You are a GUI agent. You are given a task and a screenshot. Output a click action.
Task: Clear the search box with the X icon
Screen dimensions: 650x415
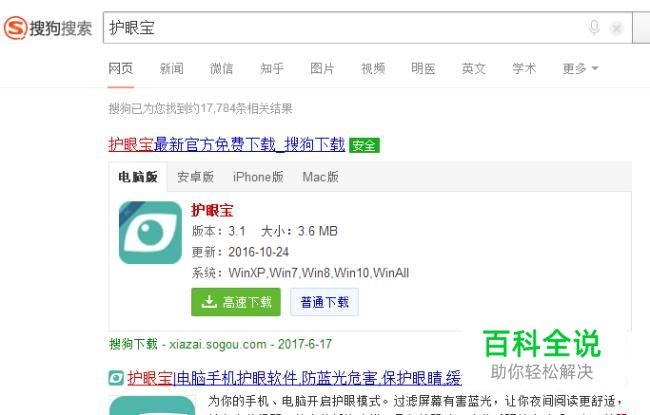coord(616,28)
